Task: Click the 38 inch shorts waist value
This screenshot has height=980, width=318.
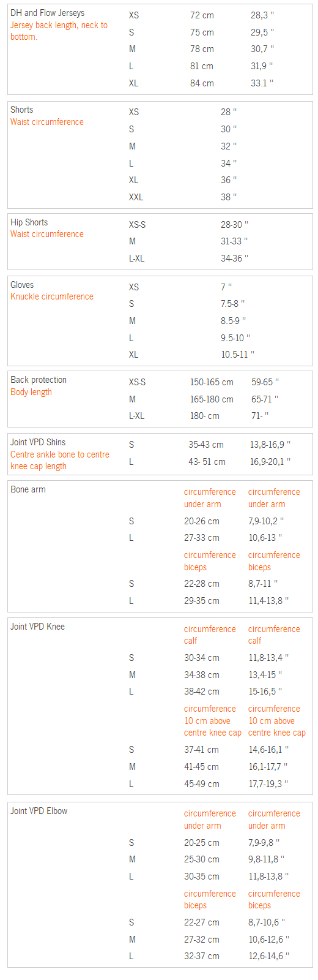Action: (x=229, y=197)
